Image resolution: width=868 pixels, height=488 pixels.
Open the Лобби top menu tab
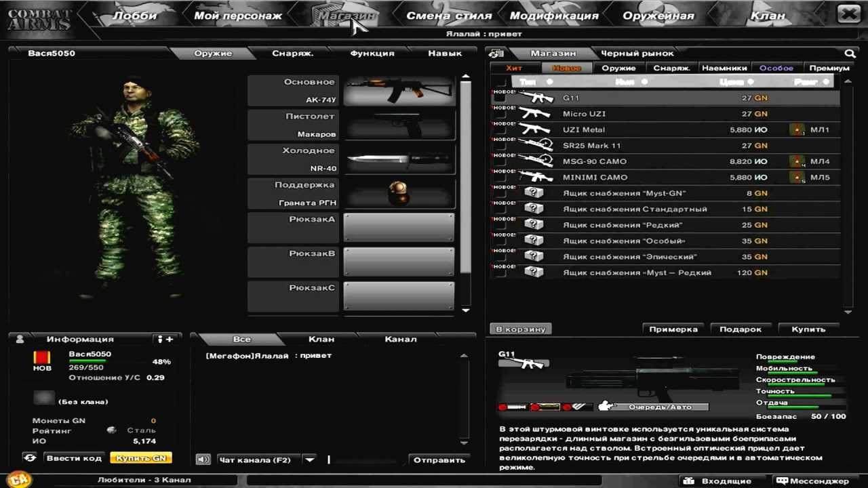pos(134,16)
